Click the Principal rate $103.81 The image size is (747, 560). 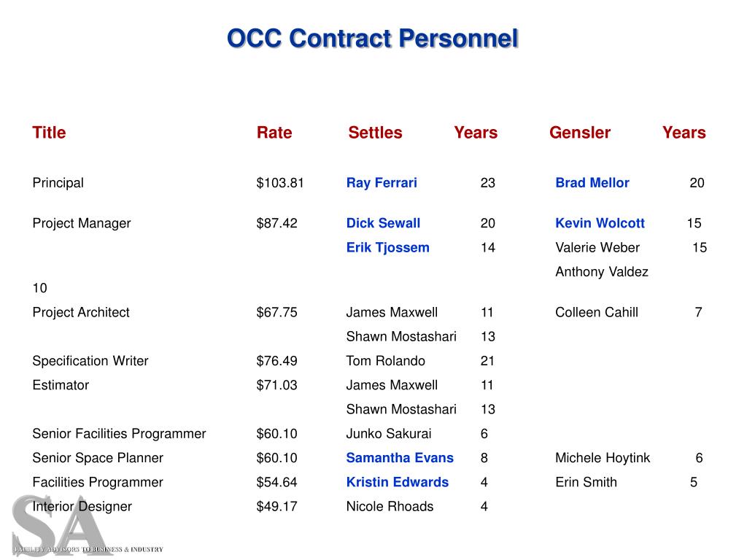[x=280, y=183]
